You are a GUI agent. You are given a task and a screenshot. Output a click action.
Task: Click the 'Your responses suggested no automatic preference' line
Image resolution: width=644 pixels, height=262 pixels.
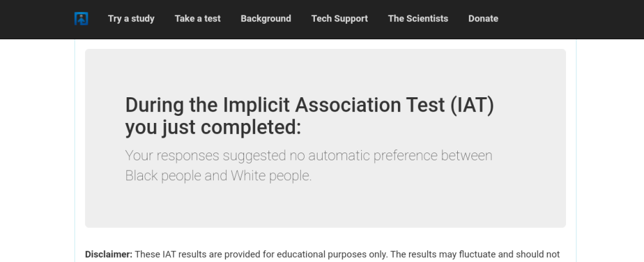pyautogui.click(x=308, y=156)
